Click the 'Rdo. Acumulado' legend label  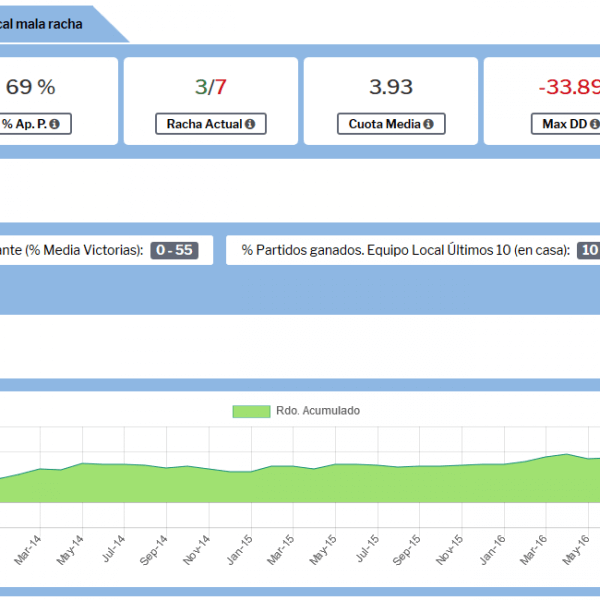[318, 411]
